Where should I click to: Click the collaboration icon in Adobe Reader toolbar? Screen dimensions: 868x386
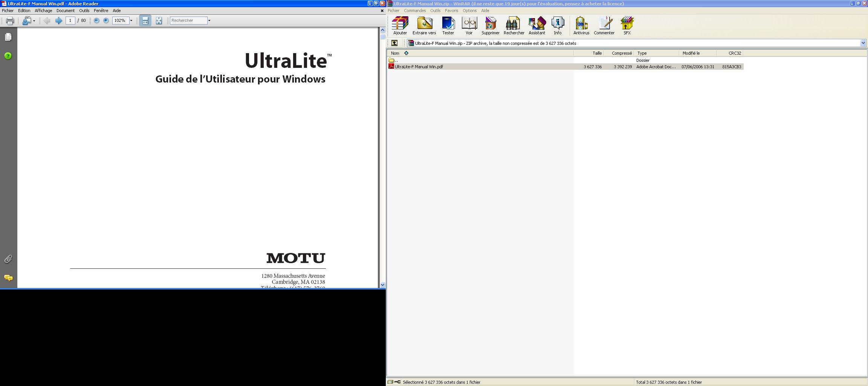click(x=26, y=21)
